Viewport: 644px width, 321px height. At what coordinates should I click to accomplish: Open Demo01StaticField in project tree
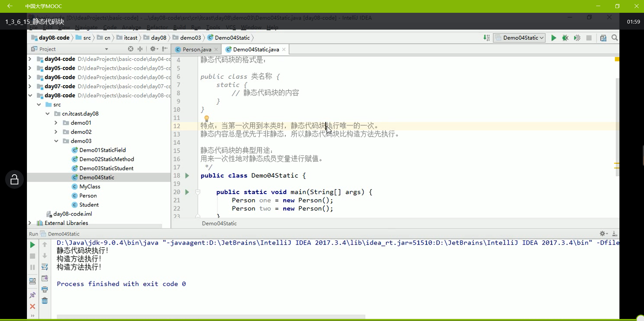pyautogui.click(x=102, y=150)
